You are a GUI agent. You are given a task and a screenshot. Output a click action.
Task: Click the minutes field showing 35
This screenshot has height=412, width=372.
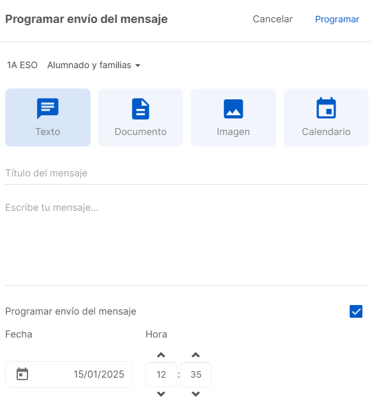click(x=196, y=374)
